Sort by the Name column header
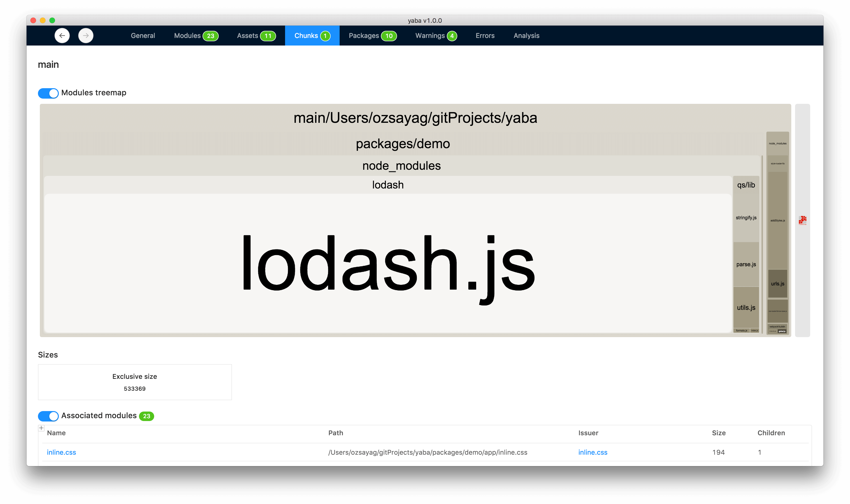Viewport: 850px width, 504px height. [56, 433]
